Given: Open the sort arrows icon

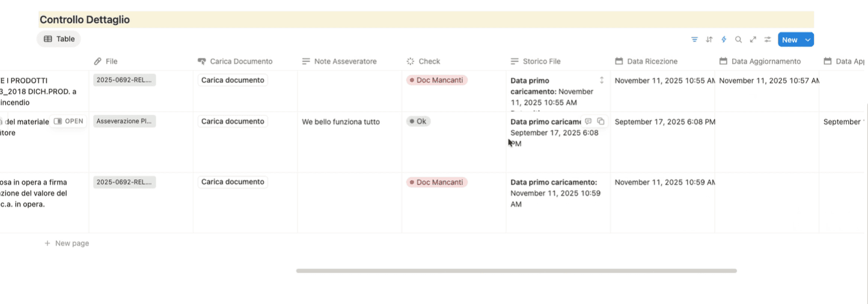Looking at the screenshot, I should point(709,40).
